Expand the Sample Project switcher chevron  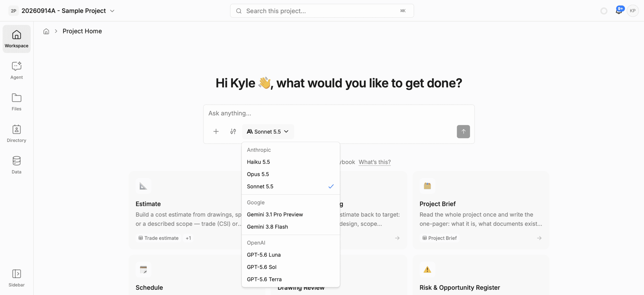[x=112, y=11]
